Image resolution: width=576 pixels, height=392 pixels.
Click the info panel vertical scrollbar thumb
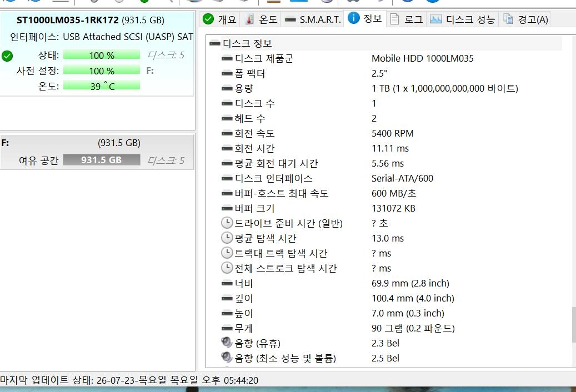coord(574,324)
